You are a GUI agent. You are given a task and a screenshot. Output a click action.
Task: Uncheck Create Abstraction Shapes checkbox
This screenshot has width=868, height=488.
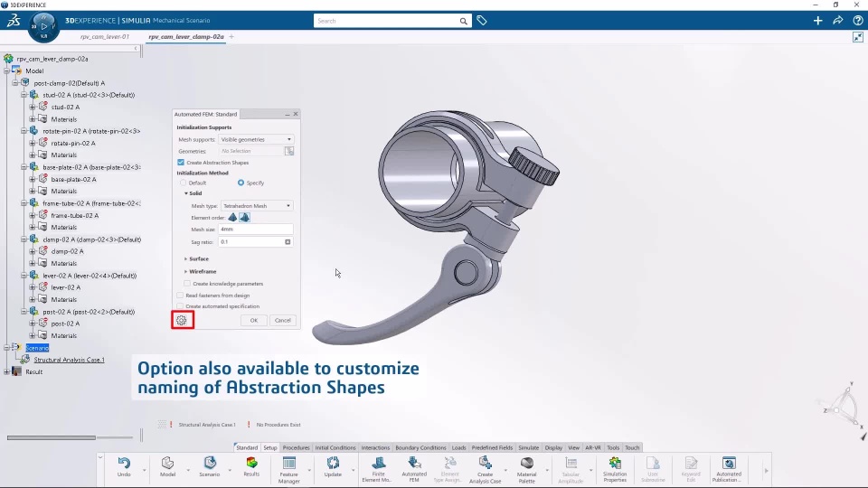[x=181, y=163]
